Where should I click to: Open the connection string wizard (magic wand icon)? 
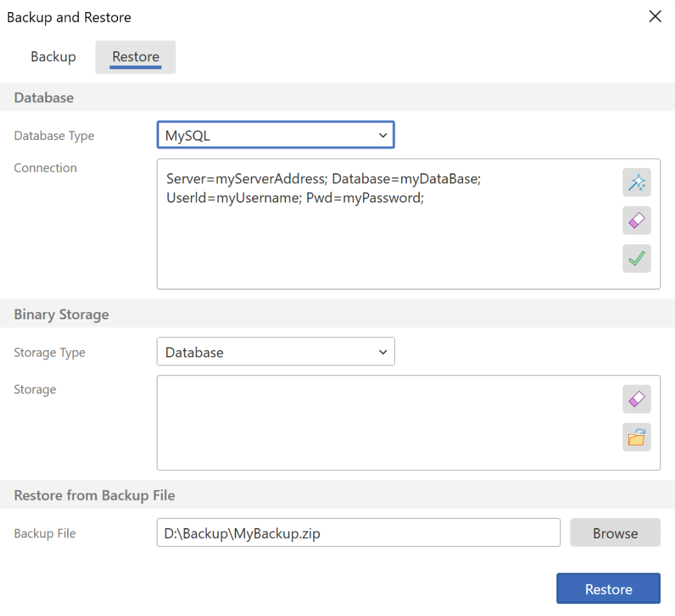click(636, 183)
